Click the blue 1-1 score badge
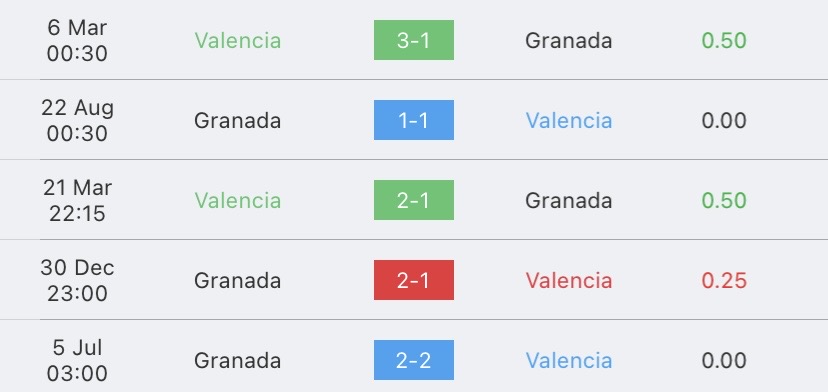The image size is (828, 392). pyautogui.click(x=413, y=120)
